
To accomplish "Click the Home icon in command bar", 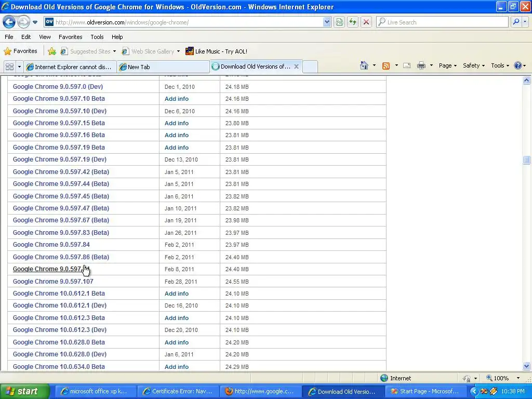I will pyautogui.click(x=364, y=65).
